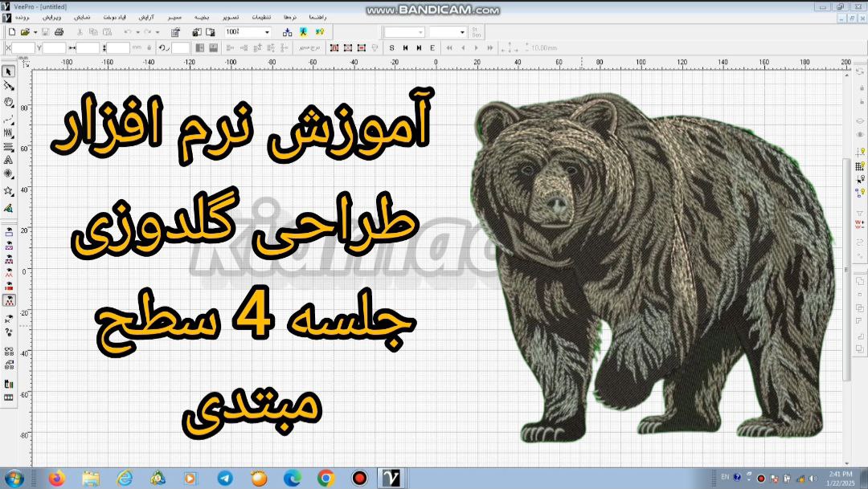Open the پرونده menu

coord(23,17)
